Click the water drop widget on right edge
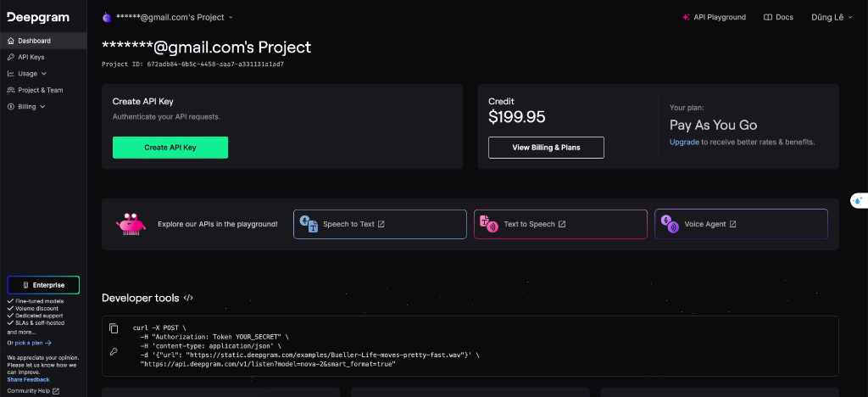This screenshot has height=397, width=868. [x=859, y=201]
